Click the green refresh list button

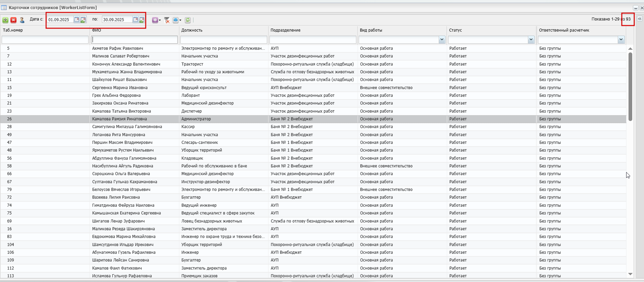(x=188, y=20)
